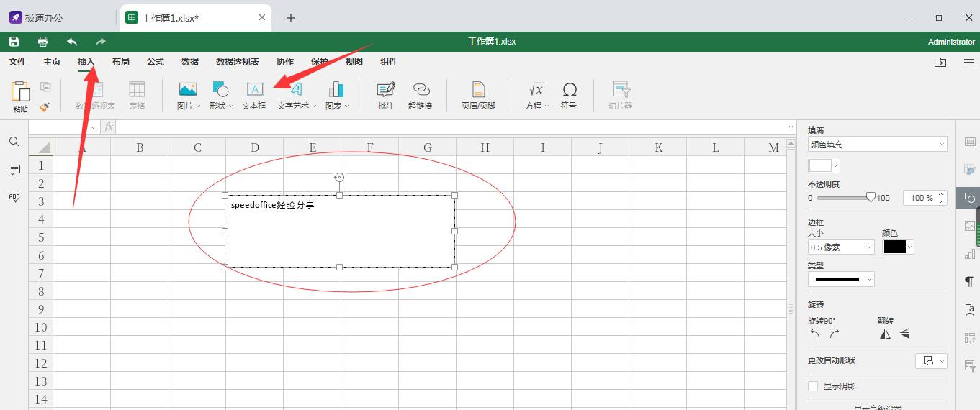Open image settings icon in right sidebar
Screen dimensions: 980x410
(969, 226)
